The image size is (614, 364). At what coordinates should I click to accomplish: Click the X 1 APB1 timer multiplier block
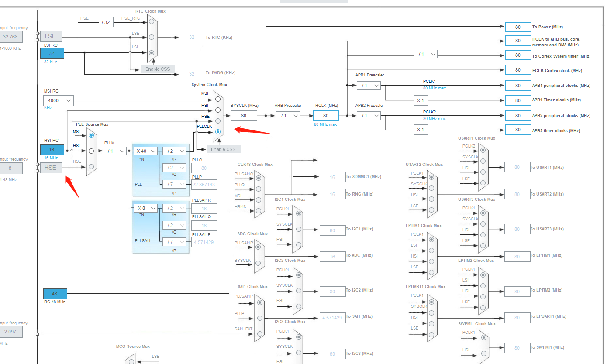coord(420,100)
